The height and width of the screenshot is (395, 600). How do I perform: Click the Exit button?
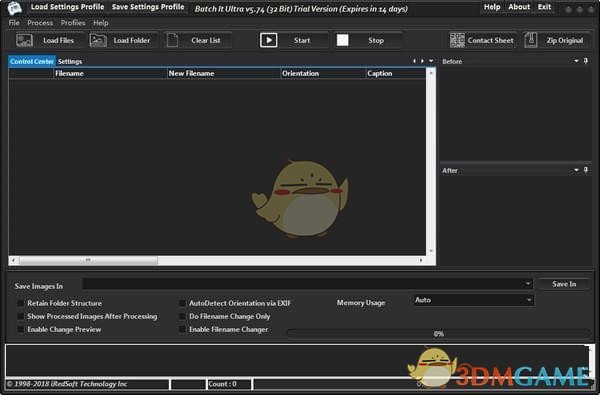(545, 7)
